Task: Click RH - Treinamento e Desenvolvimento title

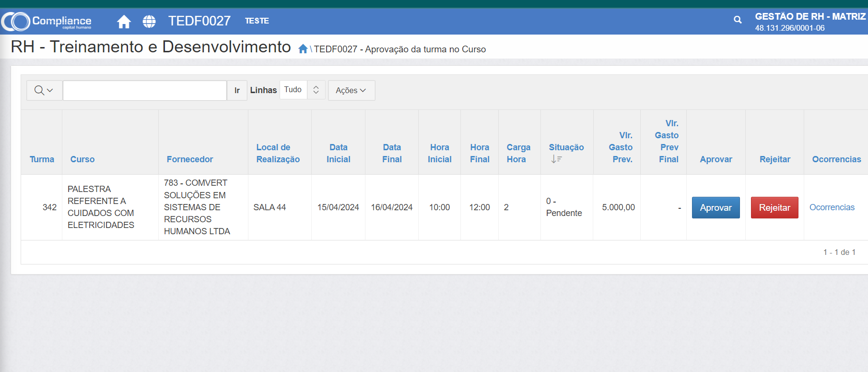Action: tap(151, 47)
